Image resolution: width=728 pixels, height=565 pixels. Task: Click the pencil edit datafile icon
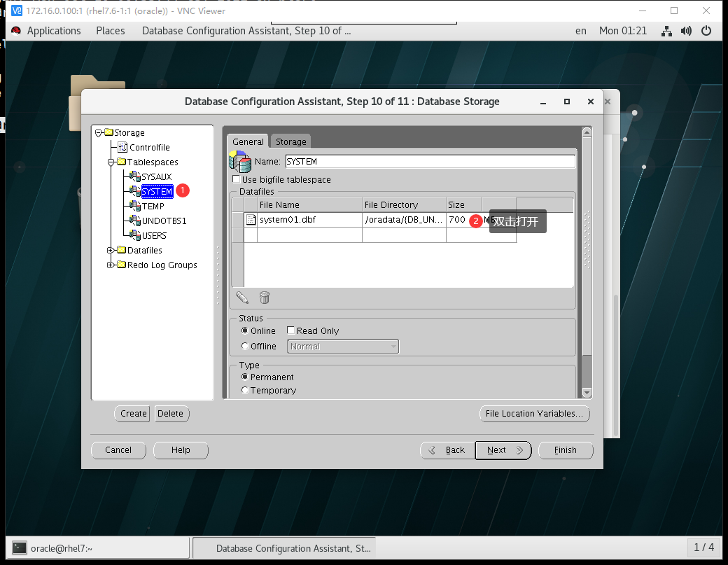[242, 298]
